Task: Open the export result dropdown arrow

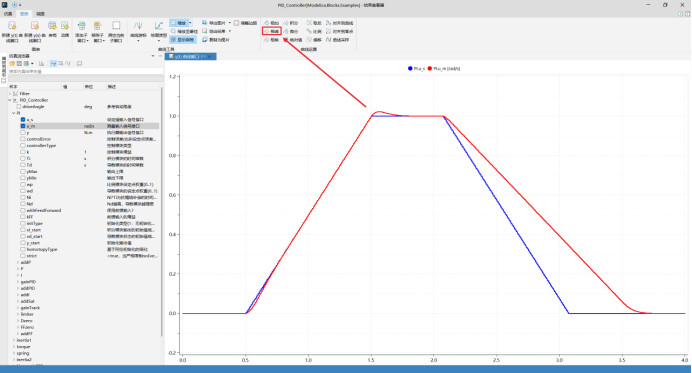Action: pyautogui.click(x=230, y=31)
